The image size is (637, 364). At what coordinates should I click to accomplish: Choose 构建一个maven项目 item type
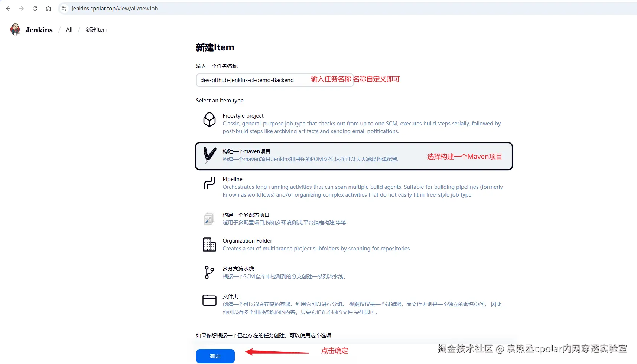click(x=354, y=156)
